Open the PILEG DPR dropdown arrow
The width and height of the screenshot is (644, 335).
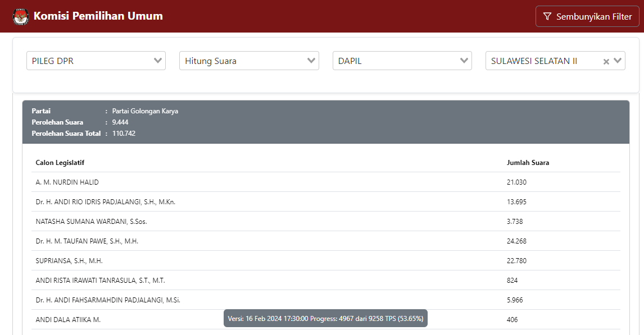click(x=158, y=61)
